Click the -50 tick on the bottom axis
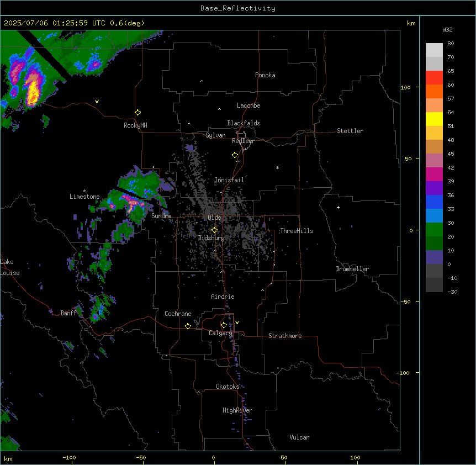Image resolution: width=476 pixels, height=465 pixels. 141,457
